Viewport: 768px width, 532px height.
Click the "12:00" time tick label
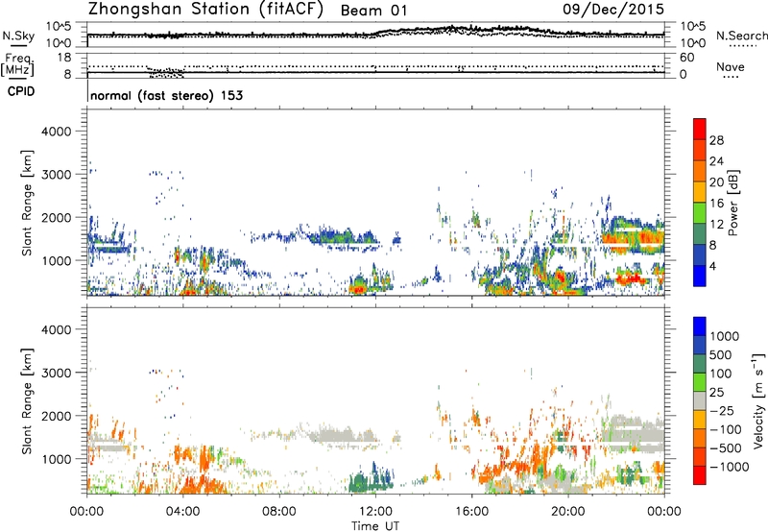[x=375, y=512]
